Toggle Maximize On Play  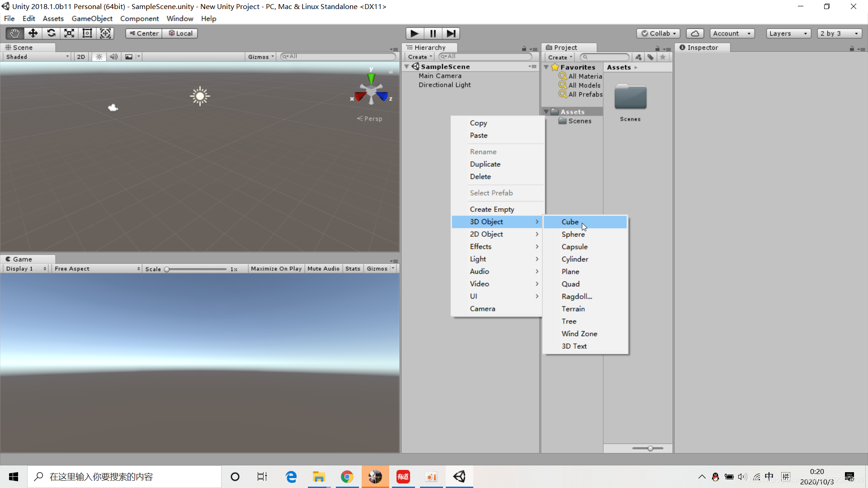(x=276, y=268)
